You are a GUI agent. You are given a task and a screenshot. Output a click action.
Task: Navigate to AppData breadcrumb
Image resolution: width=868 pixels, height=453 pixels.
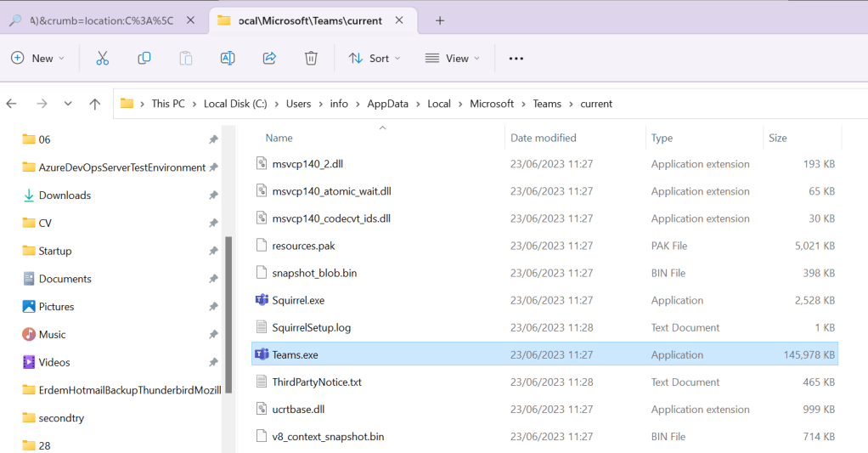pyautogui.click(x=387, y=104)
